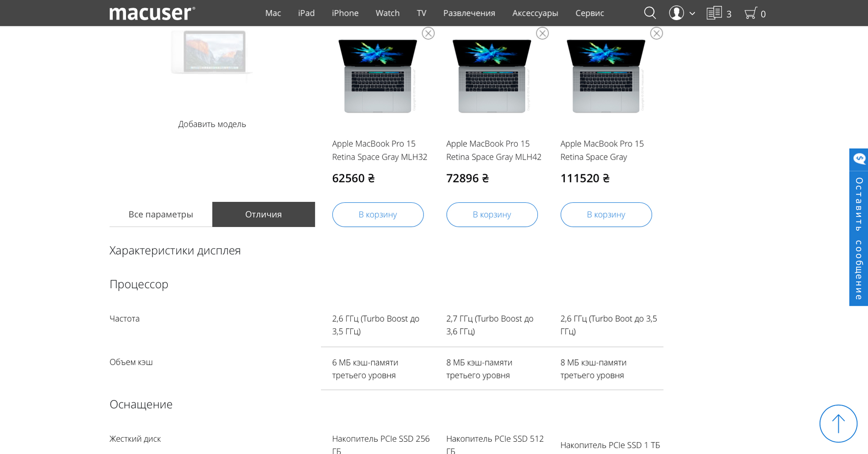This screenshot has width=868, height=454.
Task: Open the third MacBook product image
Action: [606, 76]
